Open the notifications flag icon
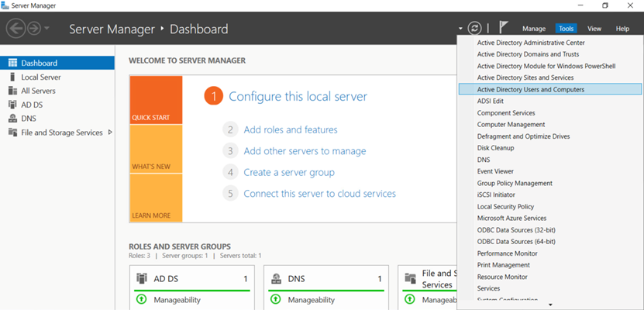 pyautogui.click(x=503, y=27)
